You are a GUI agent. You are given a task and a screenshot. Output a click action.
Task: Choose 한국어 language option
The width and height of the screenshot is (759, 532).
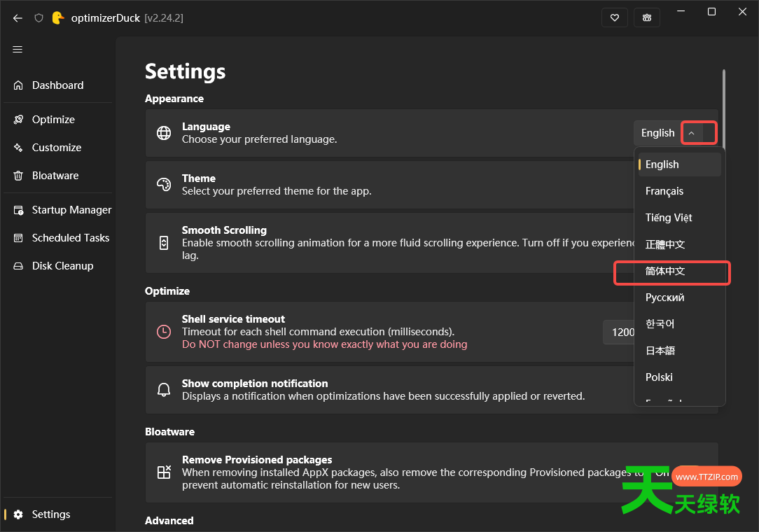pyautogui.click(x=680, y=324)
